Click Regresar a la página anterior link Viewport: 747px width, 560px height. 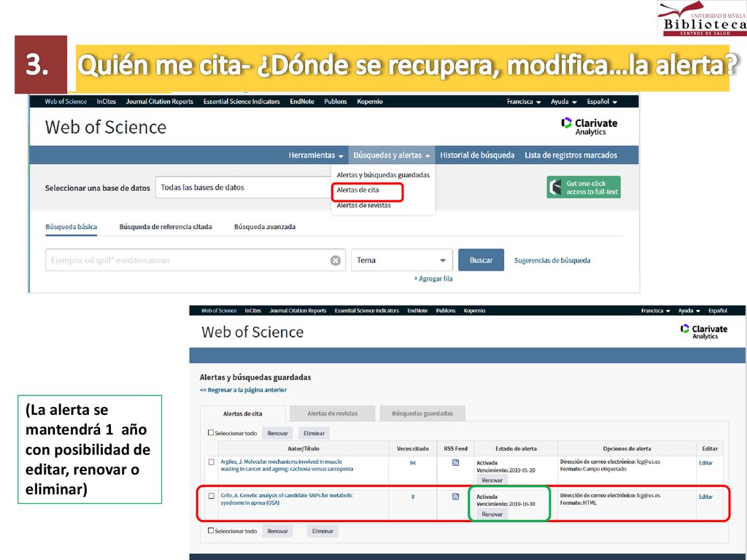click(x=243, y=389)
